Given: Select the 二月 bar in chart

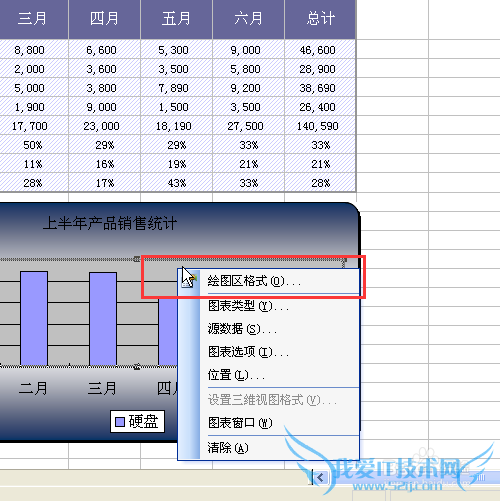Looking at the screenshot, I should (x=34, y=318).
